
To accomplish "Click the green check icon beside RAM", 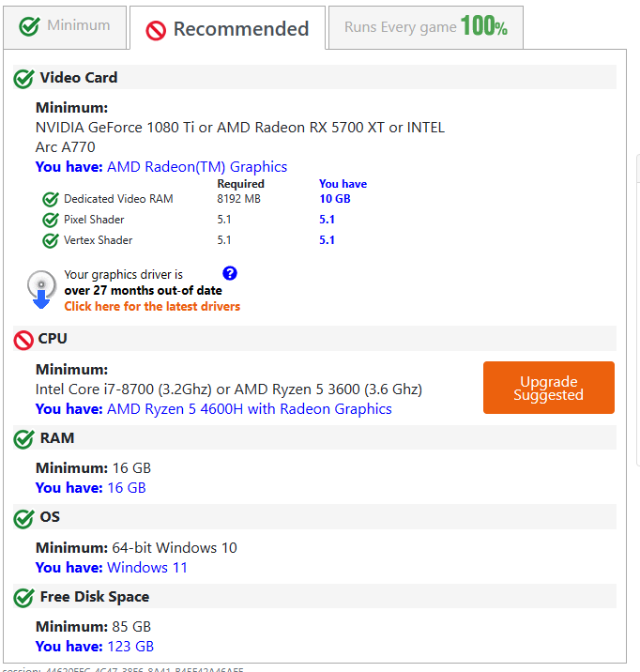I will (x=24, y=439).
